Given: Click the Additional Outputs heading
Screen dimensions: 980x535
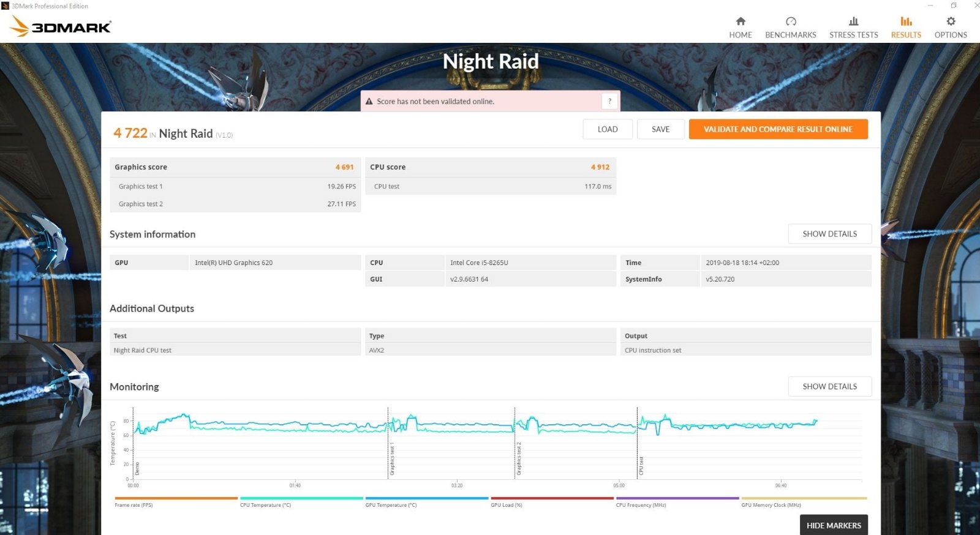Looking at the screenshot, I should point(152,309).
